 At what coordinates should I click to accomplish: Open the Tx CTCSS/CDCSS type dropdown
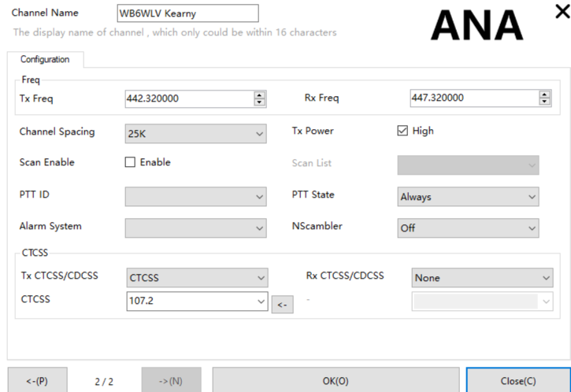(x=196, y=277)
